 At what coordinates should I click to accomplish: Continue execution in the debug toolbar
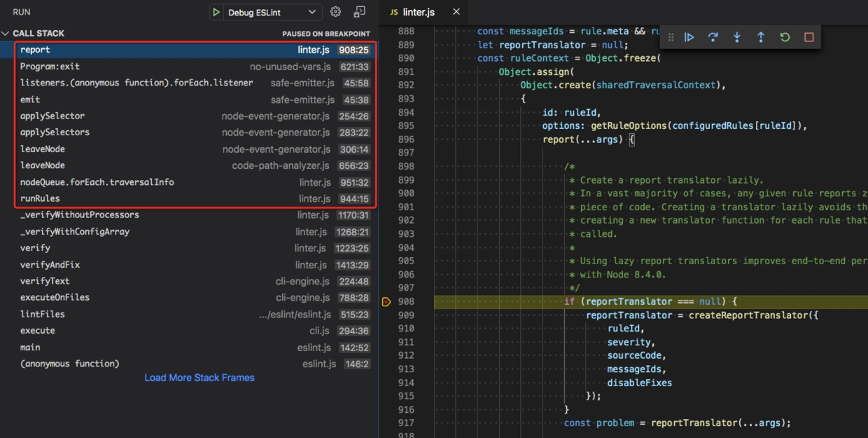coord(689,36)
